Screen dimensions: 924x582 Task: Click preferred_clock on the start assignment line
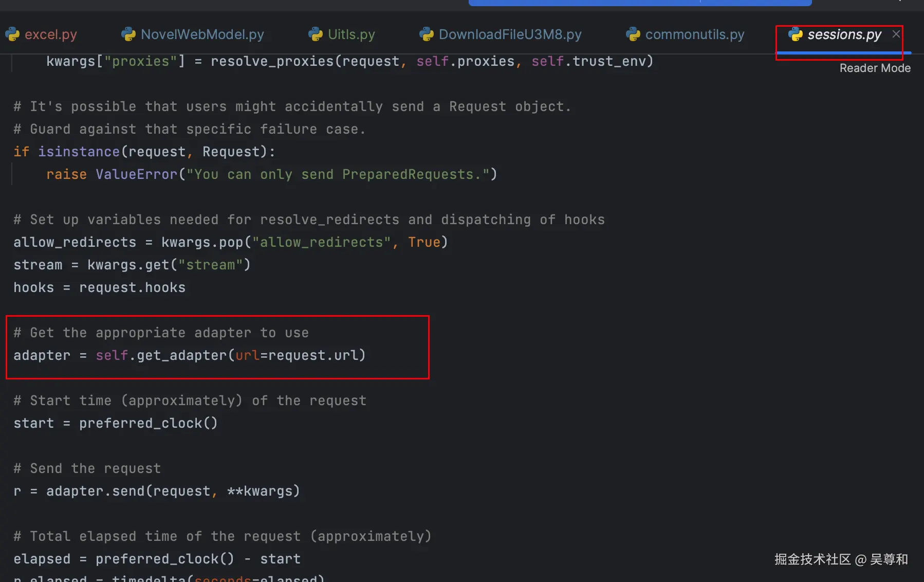pos(140,423)
